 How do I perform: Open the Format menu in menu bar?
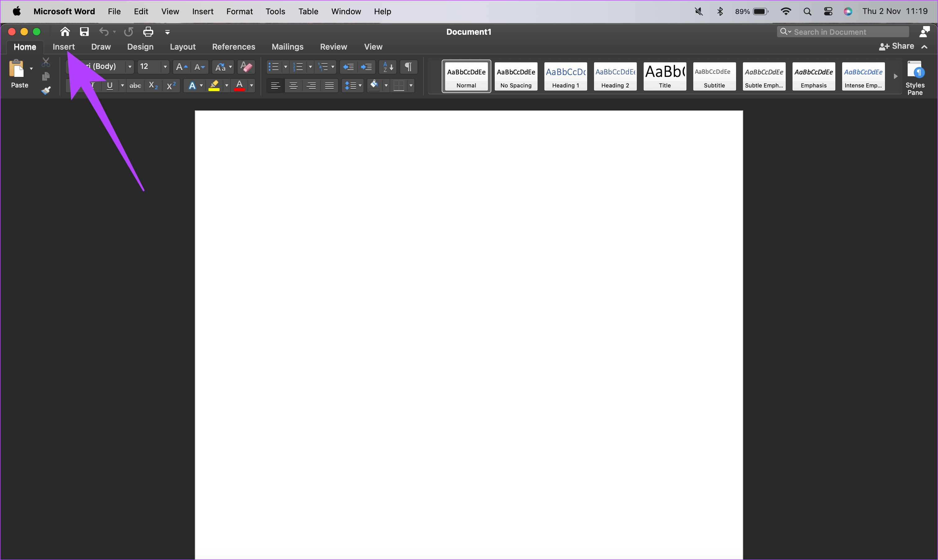(239, 11)
